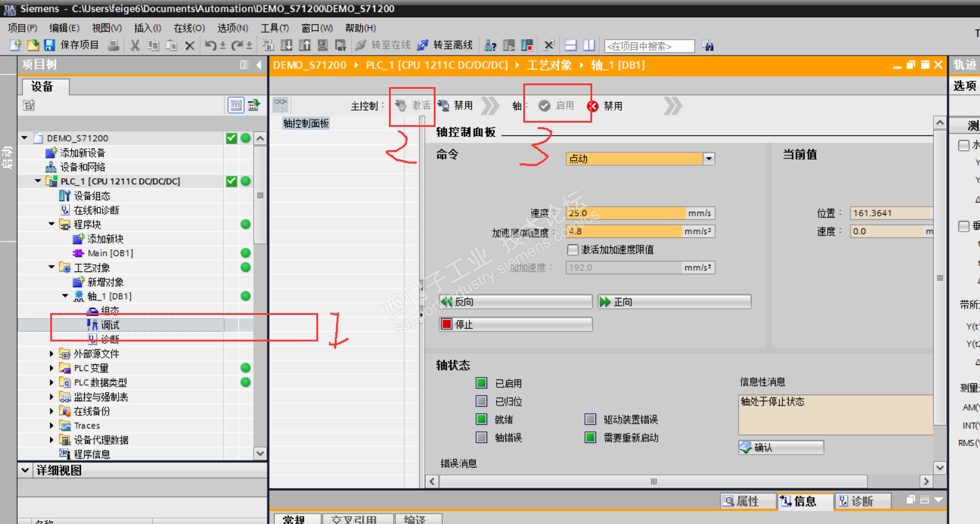The image size is (980, 524).
Task: Create a new project from the toolbar
Action: pos(16,45)
